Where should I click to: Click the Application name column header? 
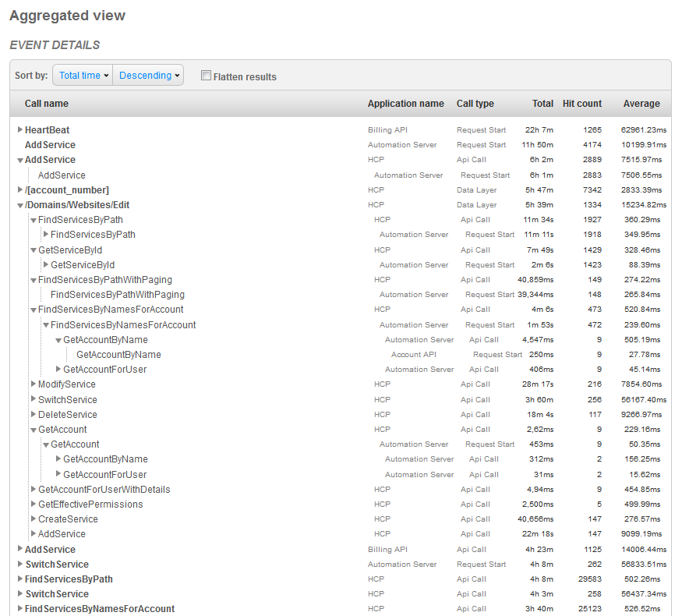click(406, 104)
